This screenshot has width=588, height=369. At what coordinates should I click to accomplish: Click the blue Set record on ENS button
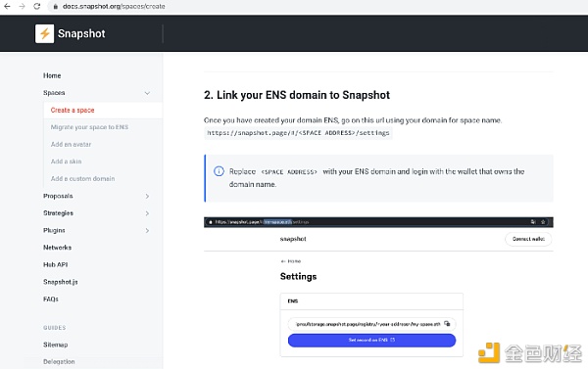pyautogui.click(x=371, y=341)
